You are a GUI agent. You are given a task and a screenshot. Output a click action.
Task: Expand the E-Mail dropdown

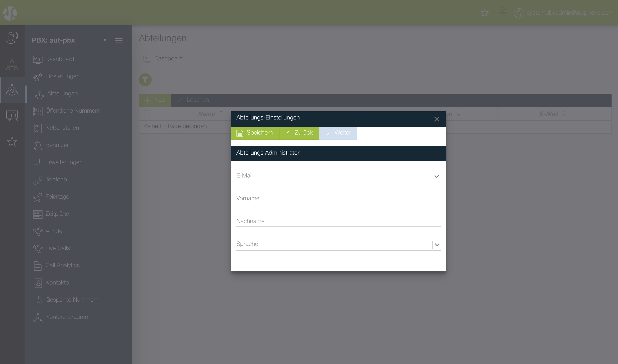(436, 176)
